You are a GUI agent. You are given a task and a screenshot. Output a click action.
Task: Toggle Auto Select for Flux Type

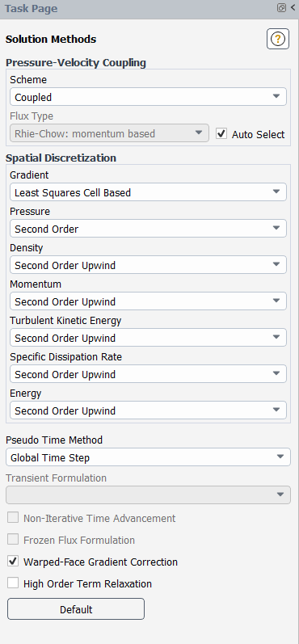point(221,133)
